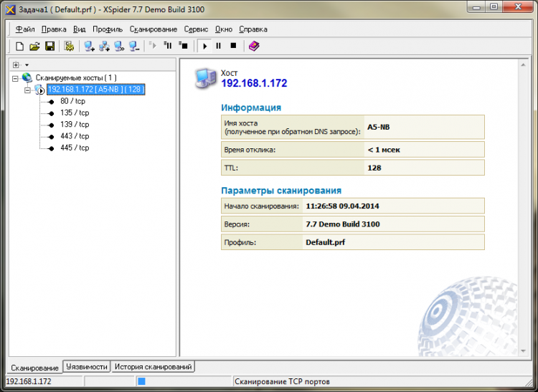
Task: Open the Профиль menu
Action: [x=108, y=29]
